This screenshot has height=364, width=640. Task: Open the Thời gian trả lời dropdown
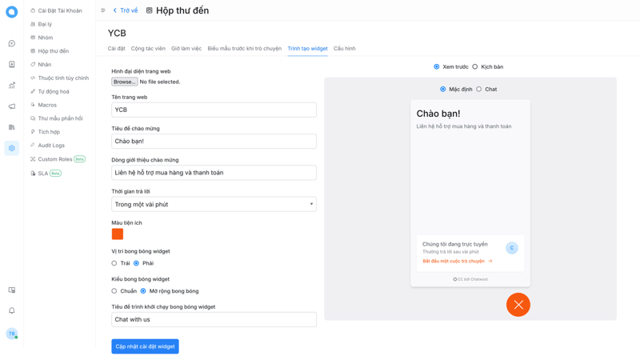(214, 204)
